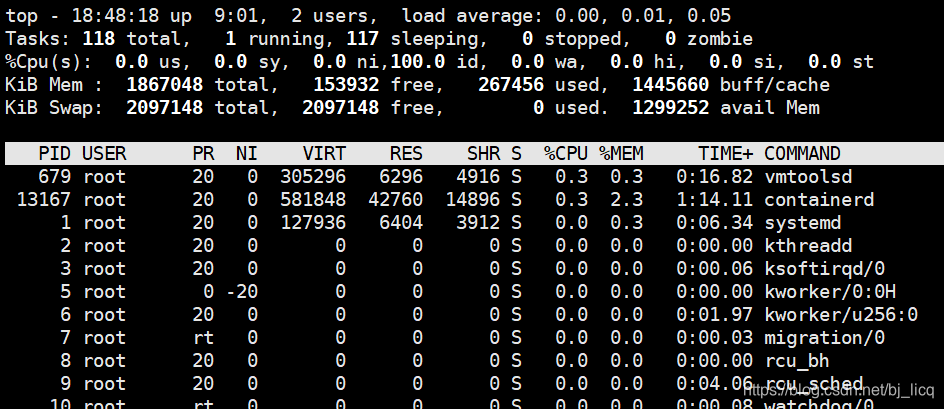
Task: Click the TIME+ value 0:06.34
Action: point(715,223)
